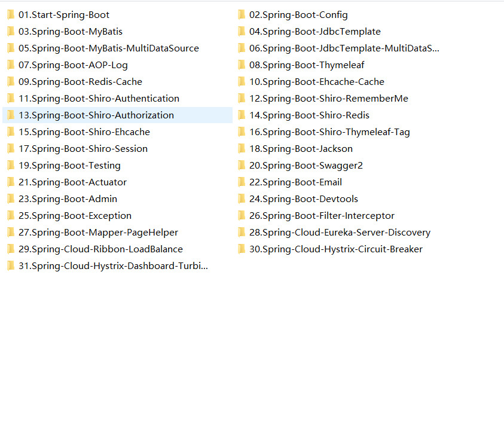This screenshot has height=446, width=504.
Task: Select the name "14.Spring-Boot-Shiro-Redis"
Action: coord(309,115)
